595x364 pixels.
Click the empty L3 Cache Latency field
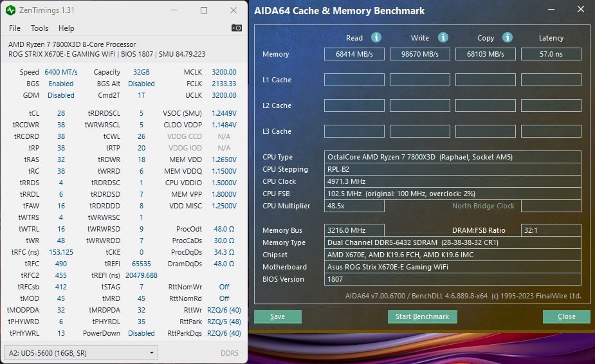pyautogui.click(x=551, y=131)
